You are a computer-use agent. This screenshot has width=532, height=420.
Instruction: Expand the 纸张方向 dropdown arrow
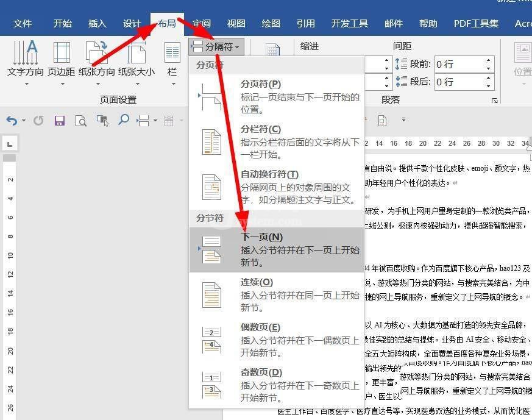pyautogui.click(x=98, y=84)
